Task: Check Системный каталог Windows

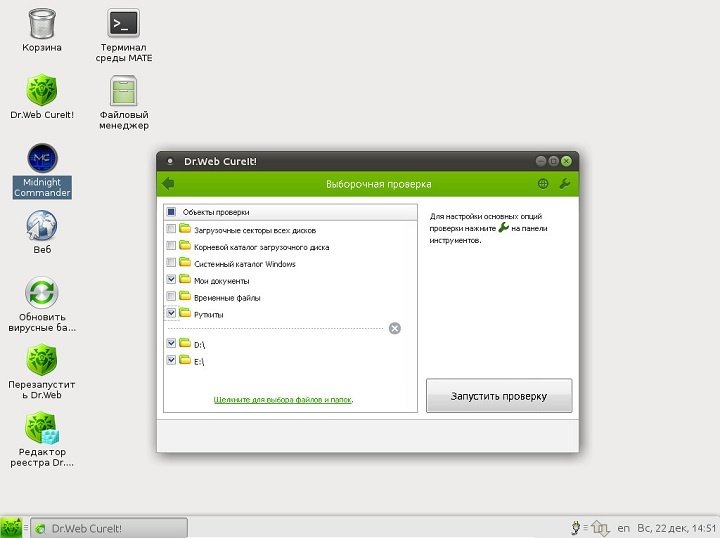Action: pos(171,263)
